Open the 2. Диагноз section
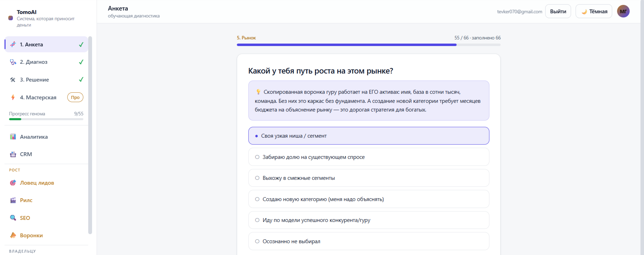Screen dimensions: 644x255 (x=46, y=62)
